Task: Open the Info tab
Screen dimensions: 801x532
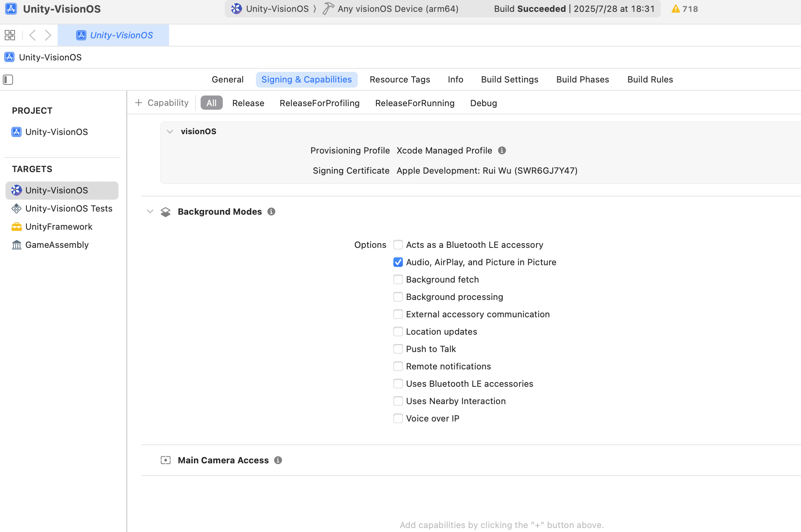Action: [x=455, y=79]
